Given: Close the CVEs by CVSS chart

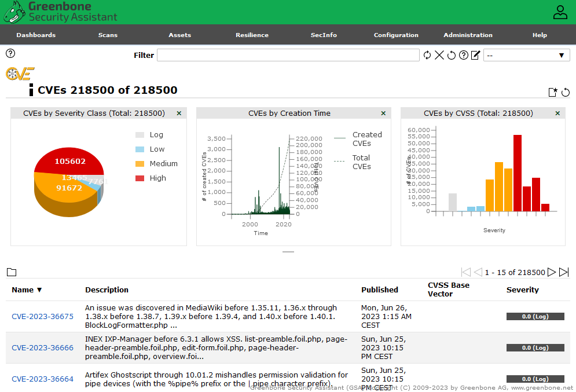Looking at the screenshot, I should coord(557,113).
